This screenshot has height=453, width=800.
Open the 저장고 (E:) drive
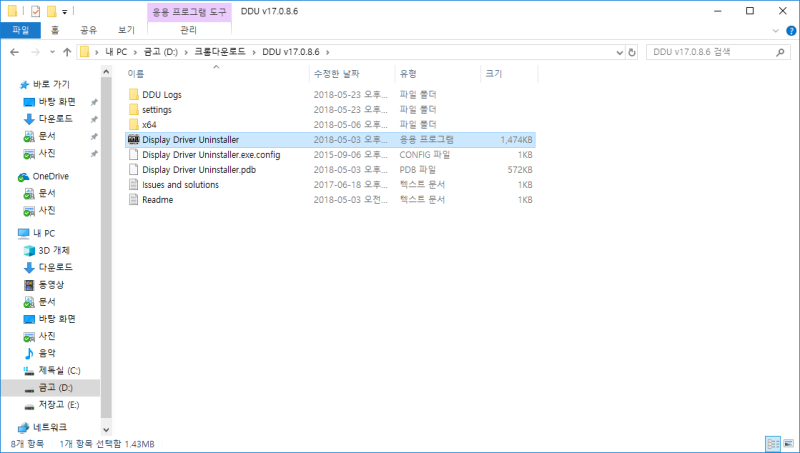[59, 405]
